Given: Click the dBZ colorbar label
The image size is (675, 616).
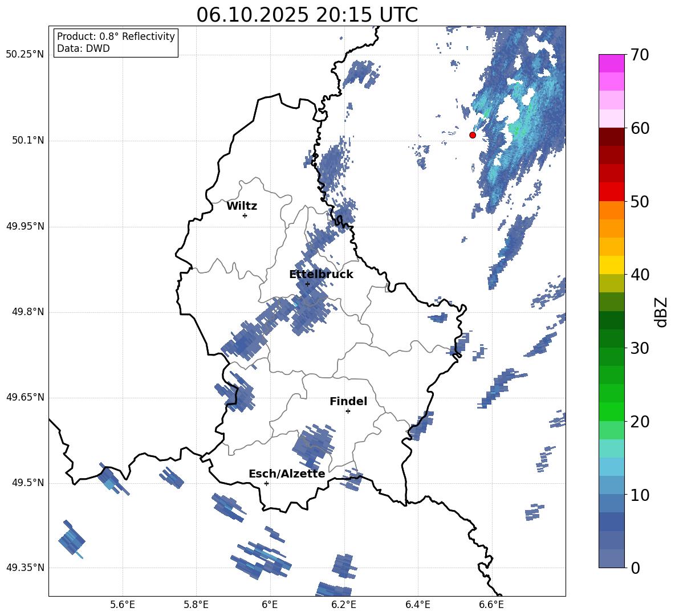Looking at the screenshot, I should [x=660, y=312].
